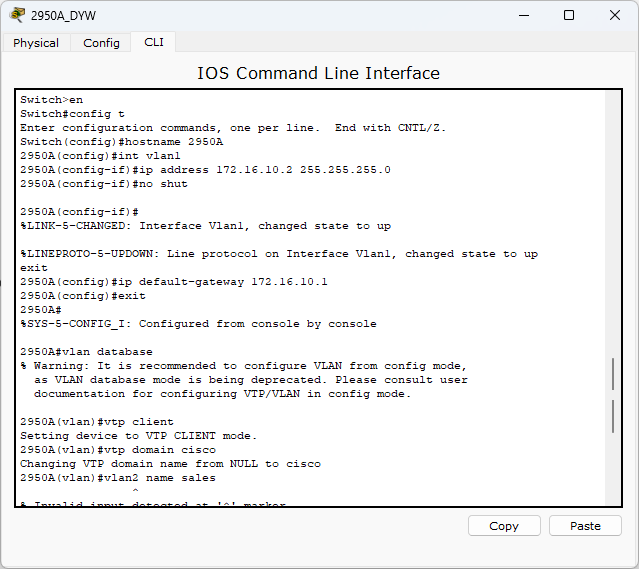Image resolution: width=639 pixels, height=569 pixels.
Task: Click the 'vtp domain cisco' command line
Action: point(118,450)
